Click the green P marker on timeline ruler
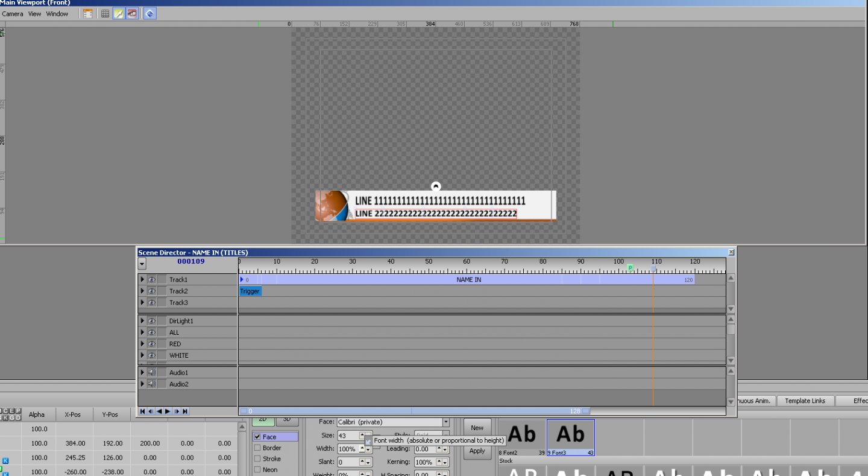 coord(630,267)
